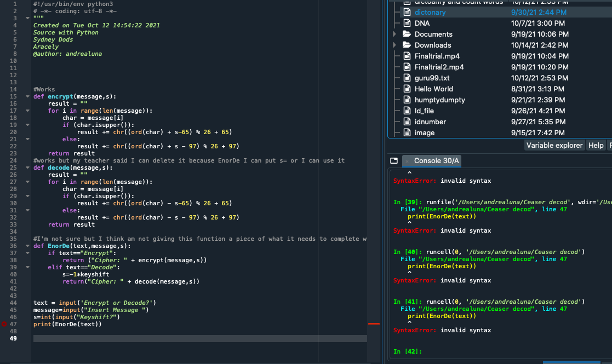Select date '8/31/21 3:13 PM' of Hello World
The width and height of the screenshot is (612, 364).
pos(537,89)
